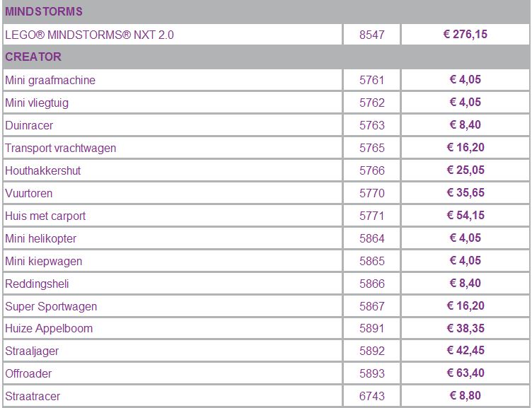Open Mini helikopter product
532x408 pixels.
41,238
